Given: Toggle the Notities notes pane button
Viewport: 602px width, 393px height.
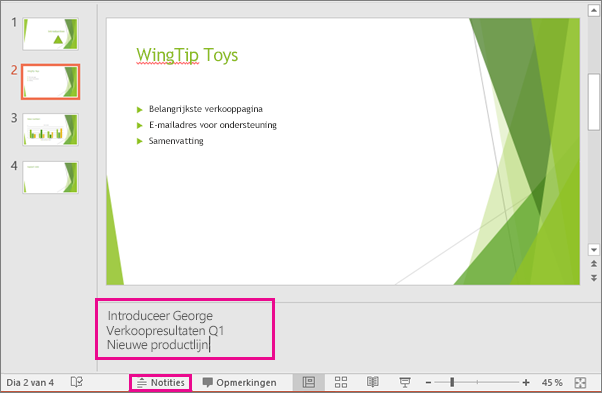Looking at the screenshot, I should [160, 383].
